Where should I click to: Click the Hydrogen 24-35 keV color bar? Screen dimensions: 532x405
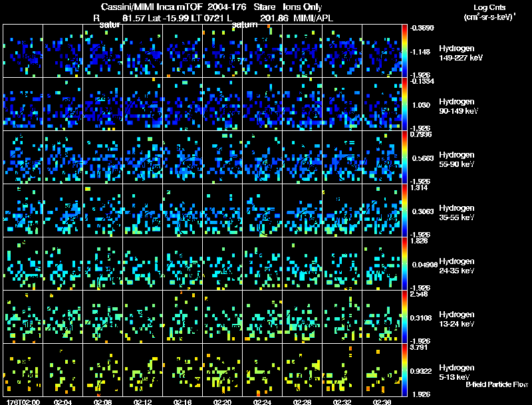(404, 264)
